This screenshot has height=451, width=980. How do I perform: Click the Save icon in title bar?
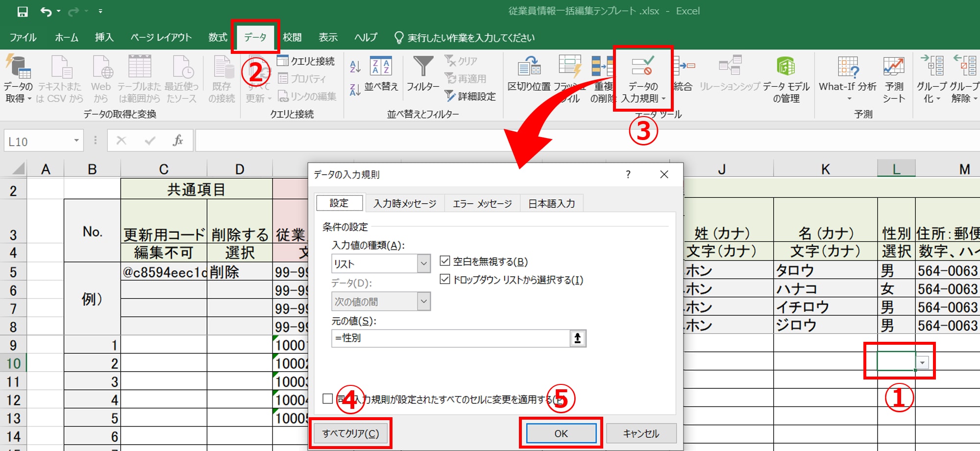[23, 11]
